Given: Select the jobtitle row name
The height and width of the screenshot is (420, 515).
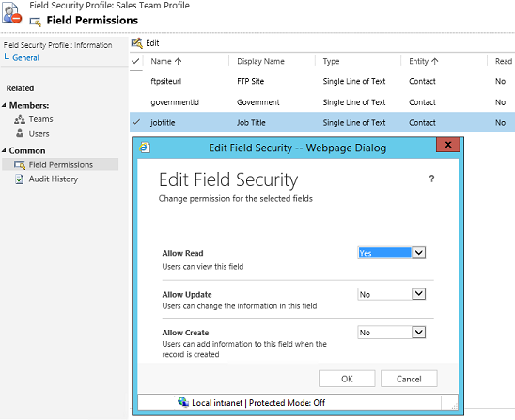Looking at the screenshot, I should click(x=163, y=123).
